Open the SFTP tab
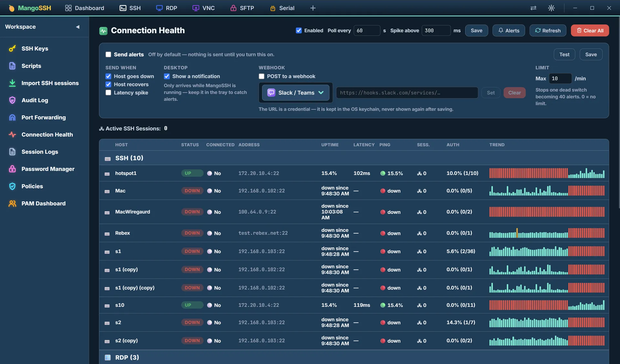 242,8
